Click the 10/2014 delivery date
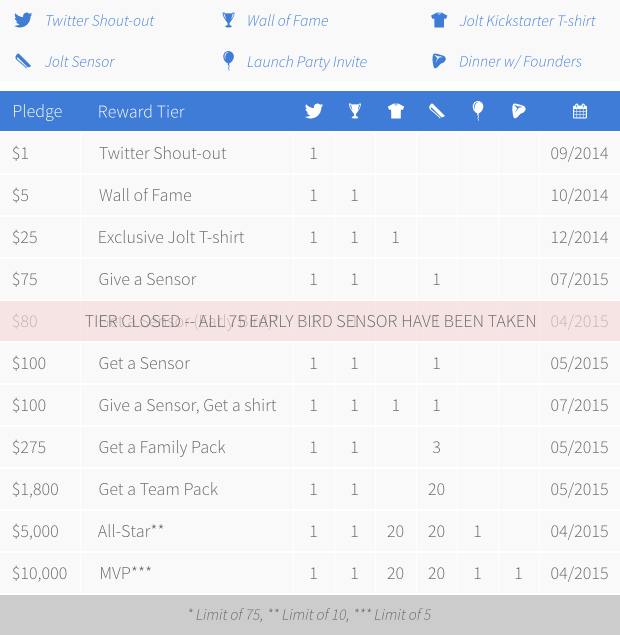620x635 pixels. [x=580, y=195]
